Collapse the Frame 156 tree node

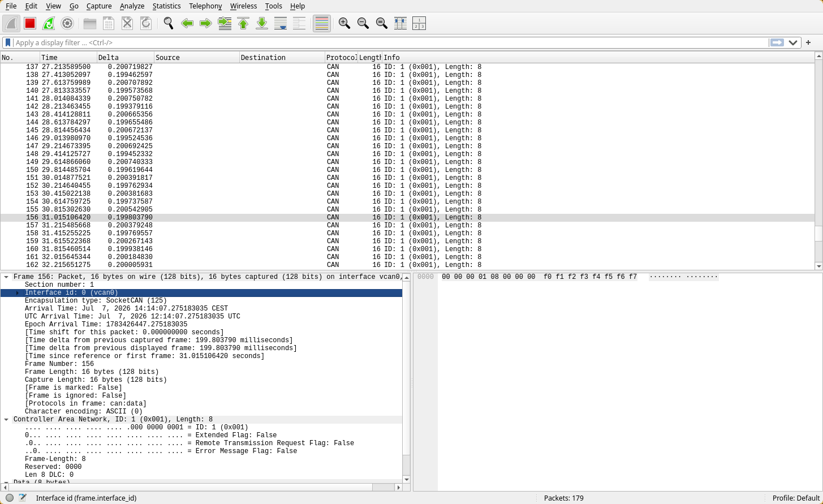(6, 277)
